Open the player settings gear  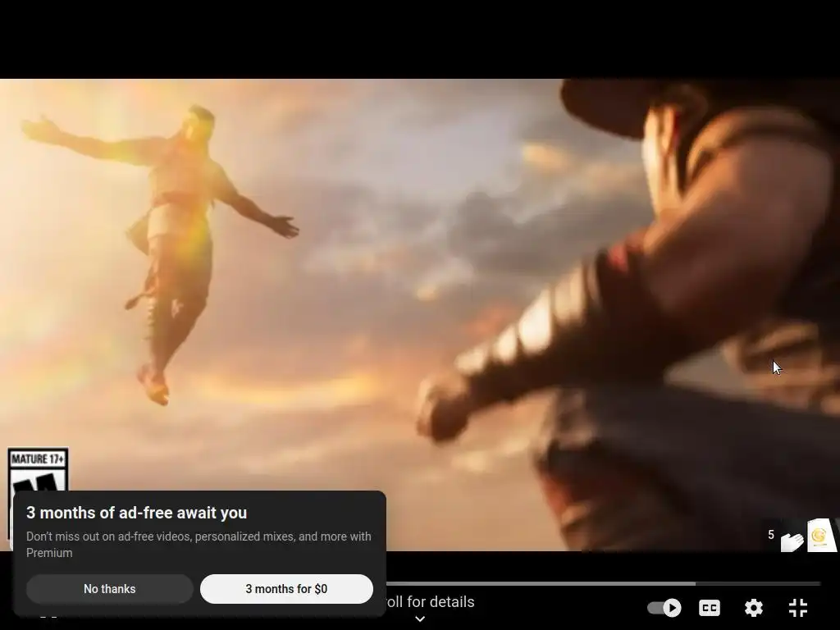[x=754, y=608]
